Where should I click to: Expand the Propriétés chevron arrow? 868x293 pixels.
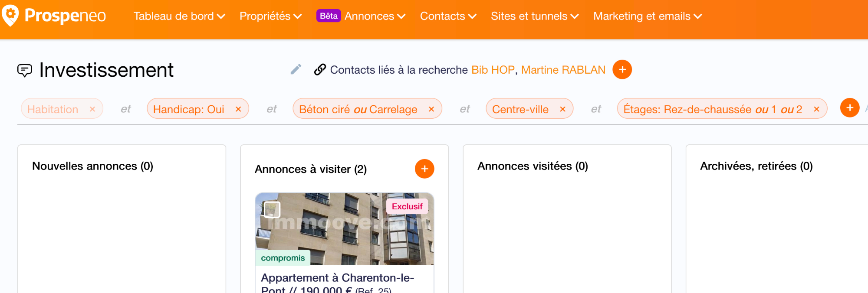[x=298, y=16]
